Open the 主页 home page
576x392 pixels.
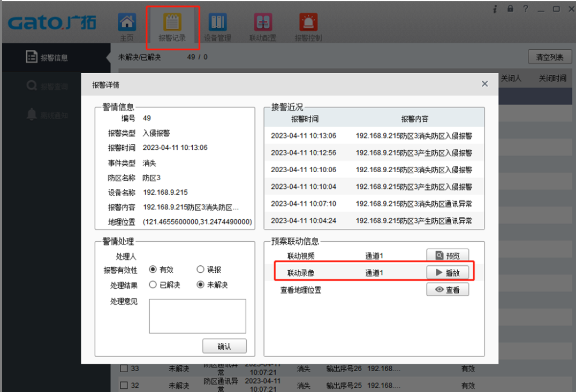click(127, 25)
